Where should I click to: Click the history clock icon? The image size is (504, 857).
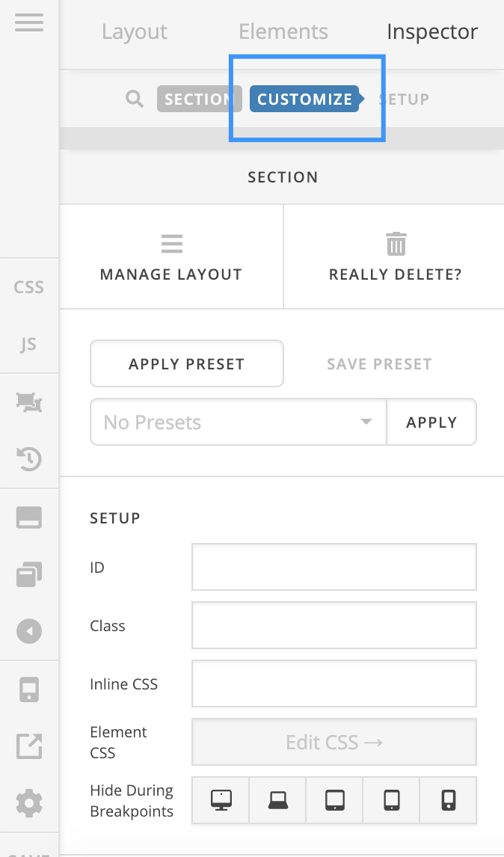(29, 459)
